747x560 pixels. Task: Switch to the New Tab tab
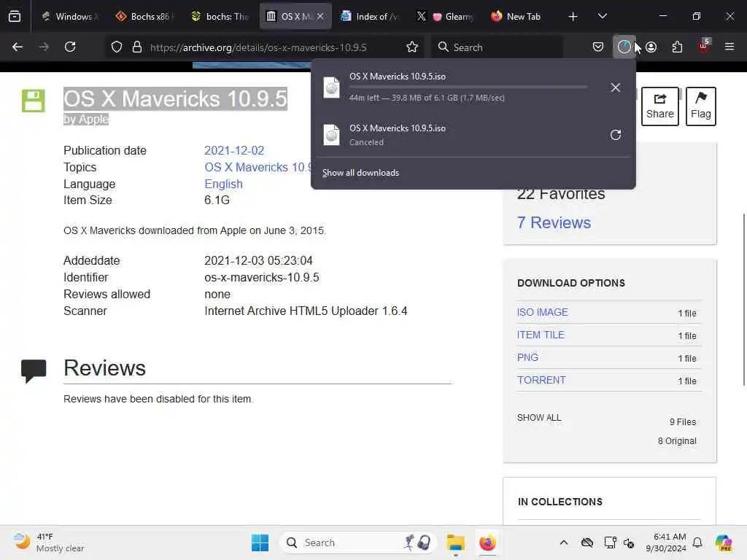[x=521, y=17]
